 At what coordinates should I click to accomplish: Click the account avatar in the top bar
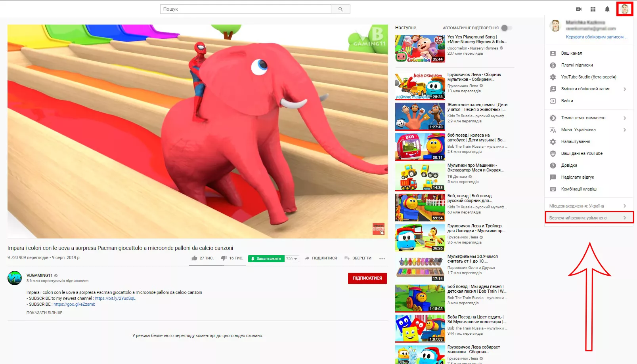625,9
